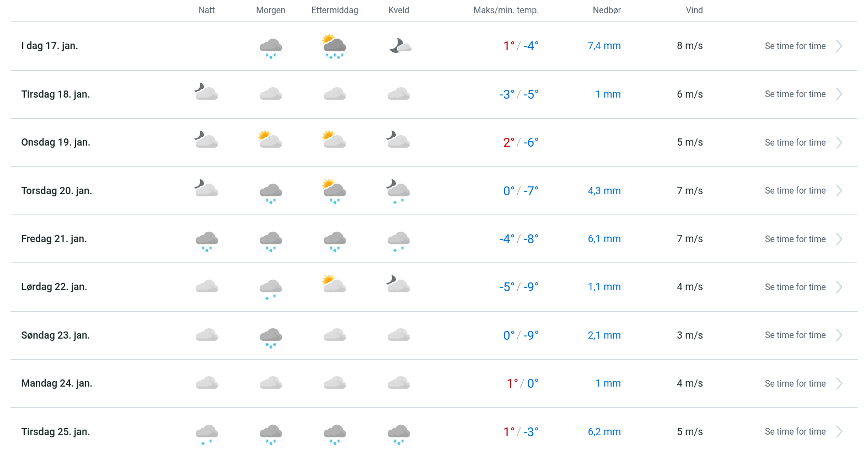This screenshot has width=868, height=455.
Task: Open 'Se time for time' for Søndag 23. jan.
Action: pos(795,335)
